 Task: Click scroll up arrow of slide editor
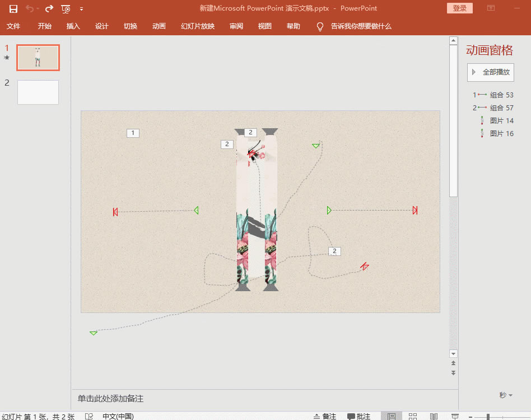click(454, 41)
